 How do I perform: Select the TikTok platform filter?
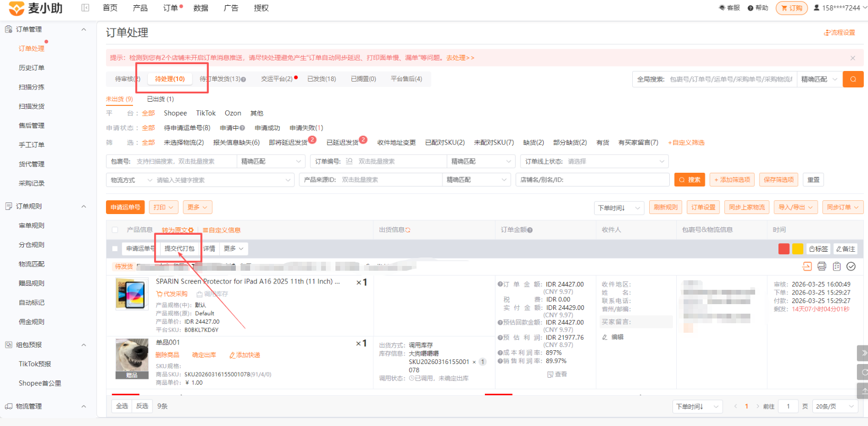click(206, 113)
